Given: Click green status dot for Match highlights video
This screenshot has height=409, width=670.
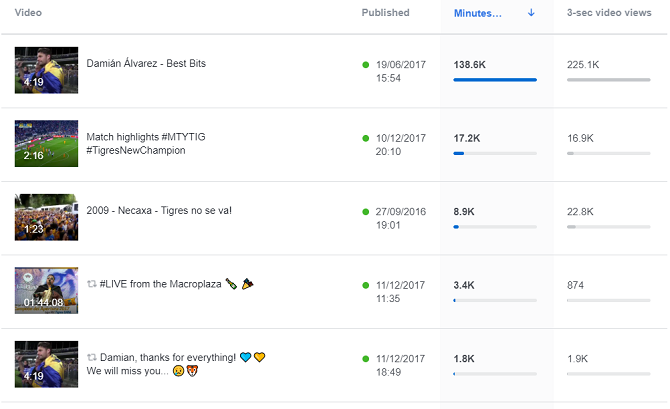Looking at the screenshot, I should click(366, 137).
